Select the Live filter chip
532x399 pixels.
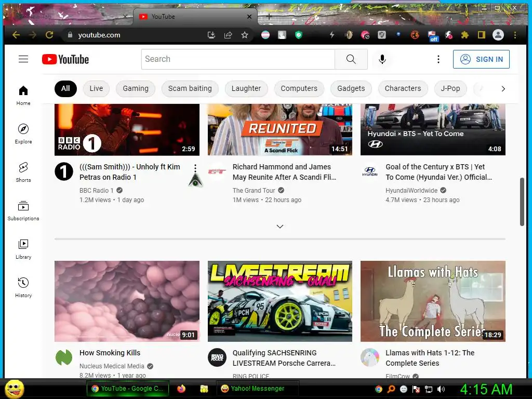point(96,88)
